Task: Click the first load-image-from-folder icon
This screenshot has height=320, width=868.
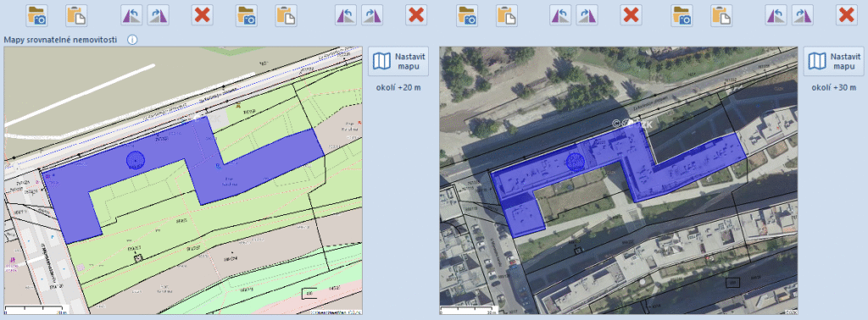Action: point(37,15)
